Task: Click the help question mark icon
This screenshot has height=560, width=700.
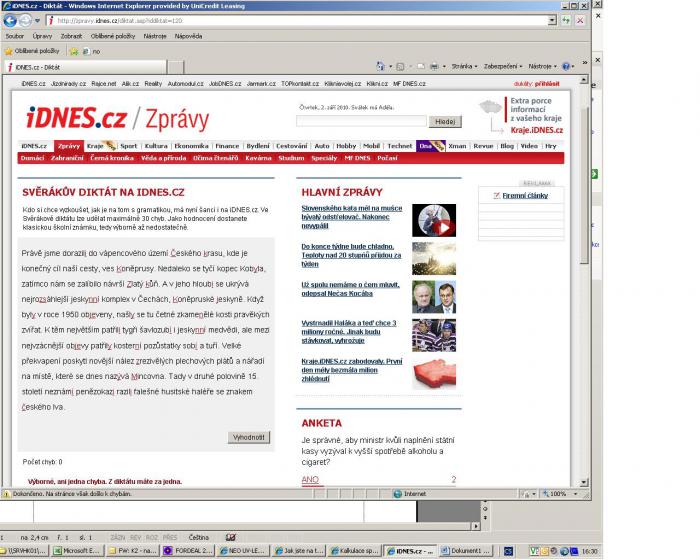Action: click(x=566, y=67)
